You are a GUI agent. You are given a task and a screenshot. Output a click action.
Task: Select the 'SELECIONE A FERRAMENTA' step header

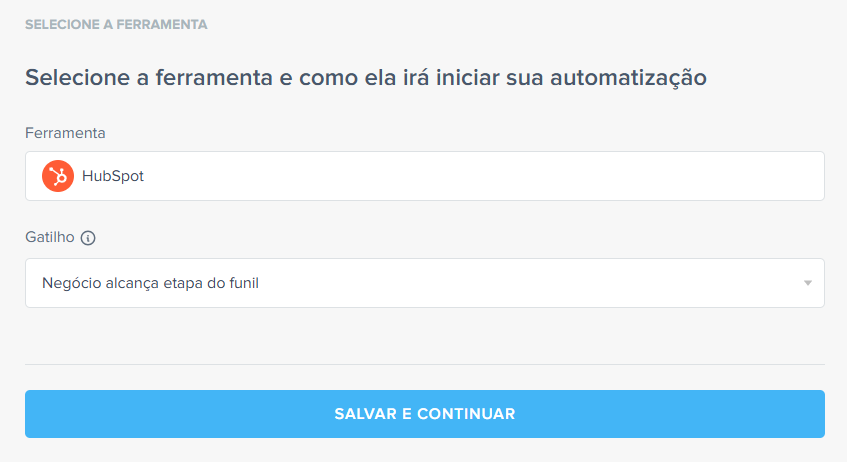[116, 24]
